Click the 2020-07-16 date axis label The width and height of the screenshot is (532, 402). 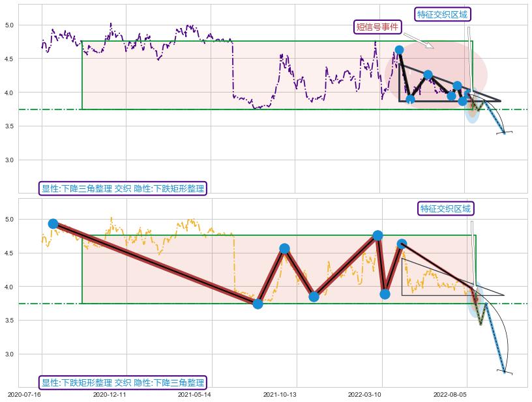25,394
